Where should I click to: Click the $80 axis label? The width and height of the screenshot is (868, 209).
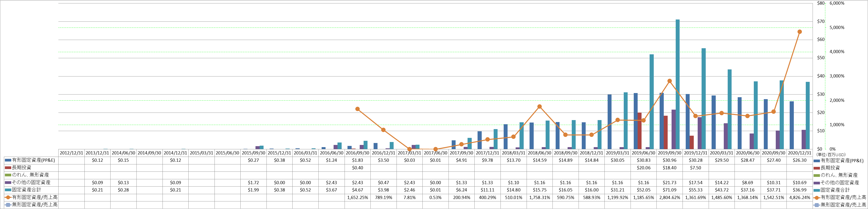tap(821, 3)
